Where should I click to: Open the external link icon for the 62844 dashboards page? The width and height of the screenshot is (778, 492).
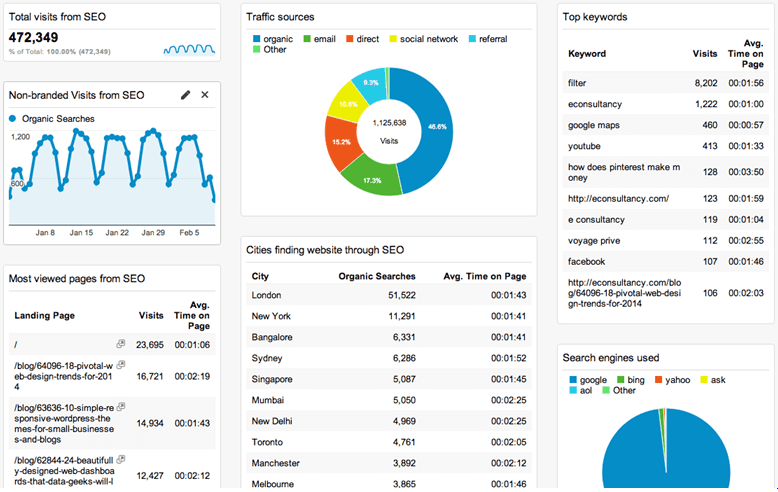(x=121, y=459)
